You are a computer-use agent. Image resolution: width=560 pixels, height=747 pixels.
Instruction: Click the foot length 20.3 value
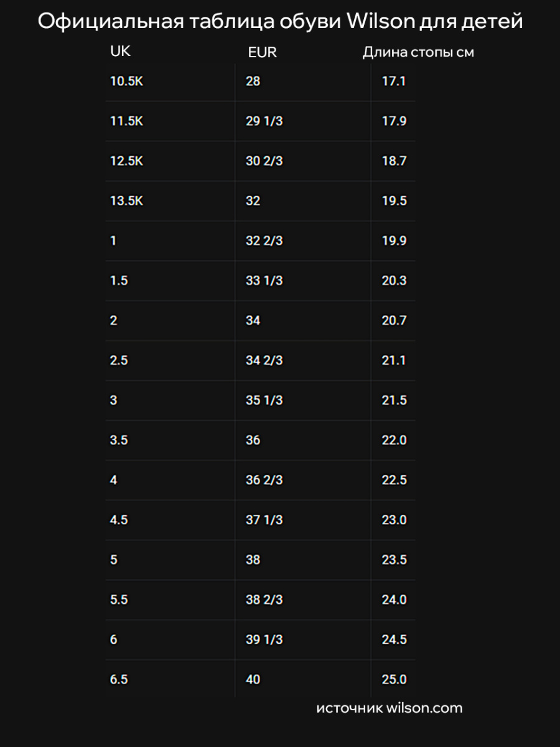[x=394, y=280]
